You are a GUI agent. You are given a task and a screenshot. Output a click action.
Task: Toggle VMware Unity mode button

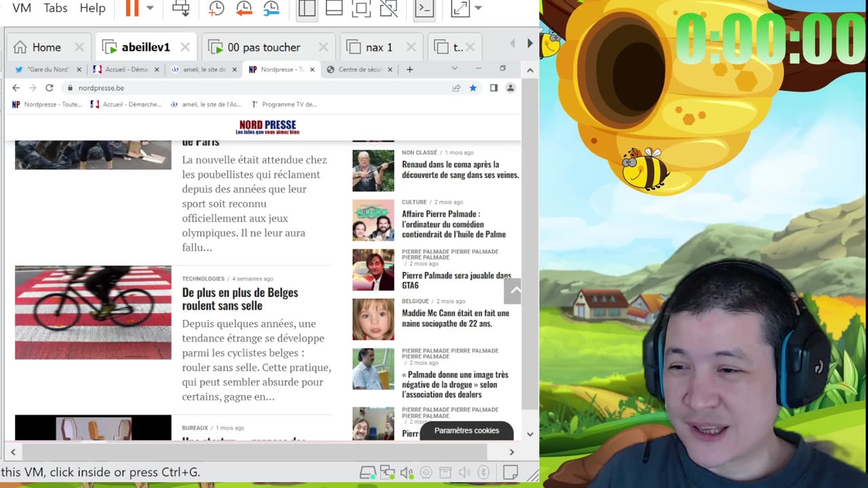coord(389,8)
